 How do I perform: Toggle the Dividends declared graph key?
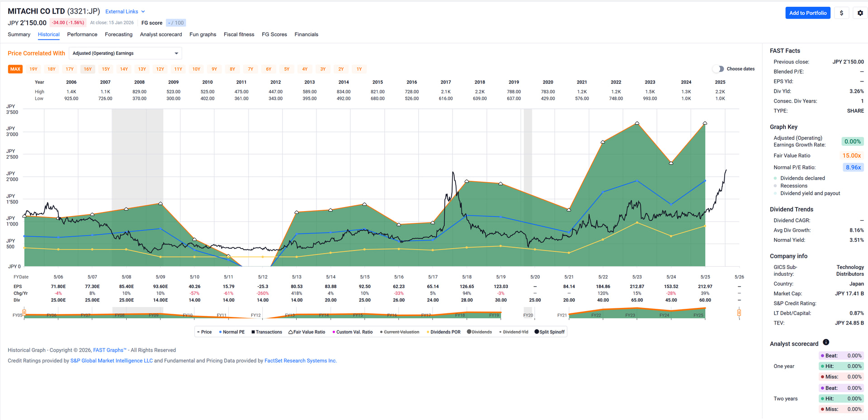point(775,178)
